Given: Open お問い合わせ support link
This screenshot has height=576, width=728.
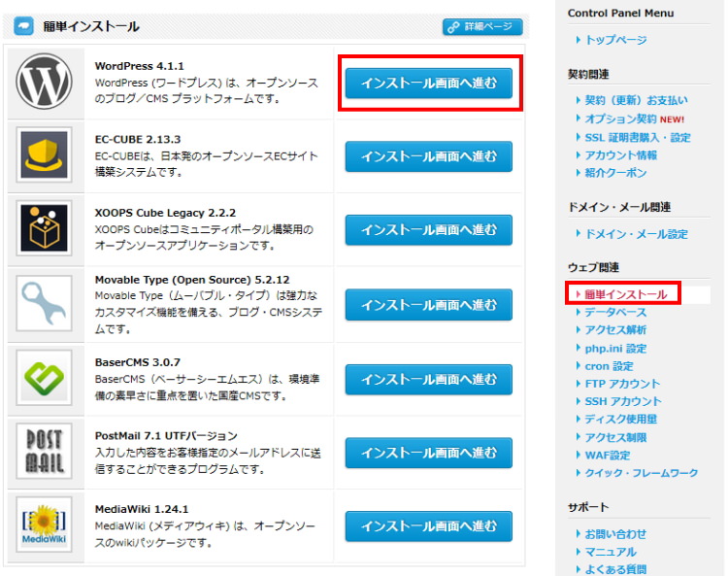Looking at the screenshot, I should coord(615,534).
